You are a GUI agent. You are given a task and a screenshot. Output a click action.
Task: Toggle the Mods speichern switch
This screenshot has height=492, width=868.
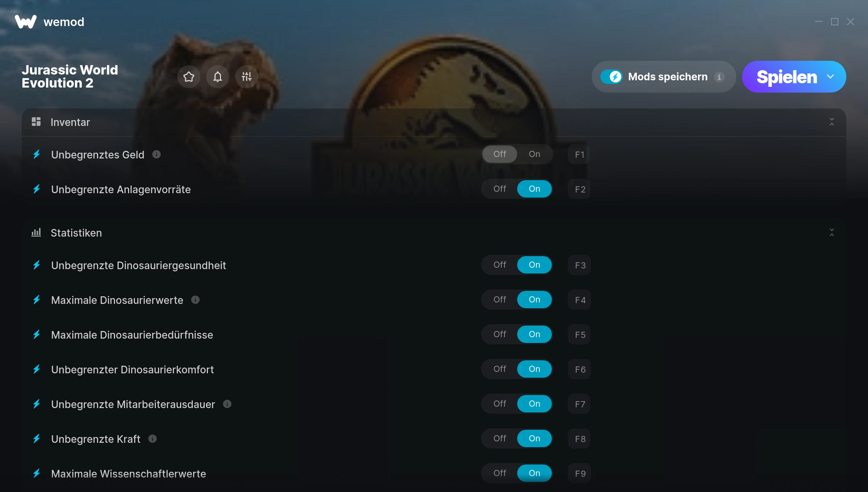[x=611, y=77]
